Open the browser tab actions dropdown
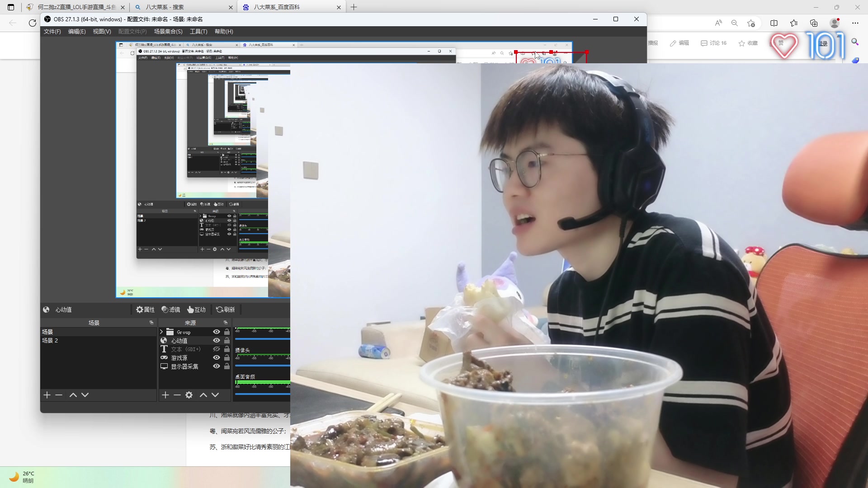 tap(11, 7)
